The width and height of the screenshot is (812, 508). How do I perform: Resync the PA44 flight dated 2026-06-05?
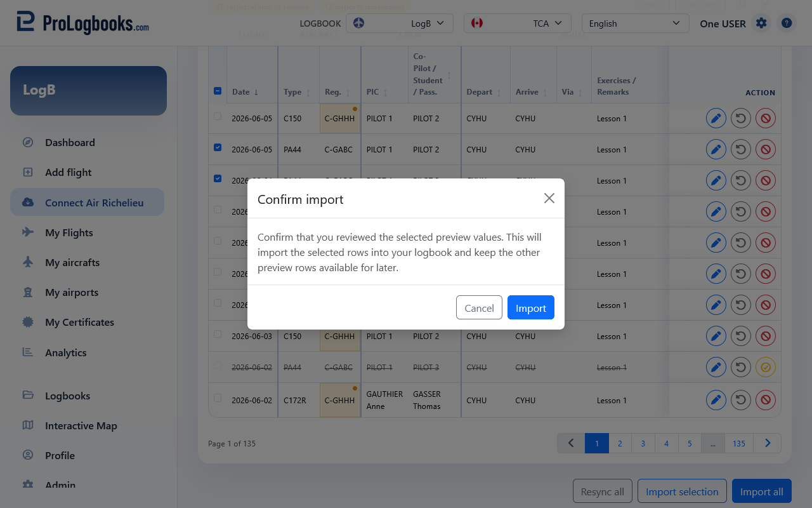pyautogui.click(x=741, y=149)
